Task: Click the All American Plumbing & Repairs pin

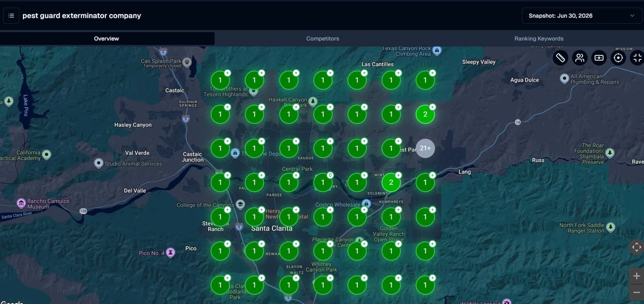Action: click(565, 78)
